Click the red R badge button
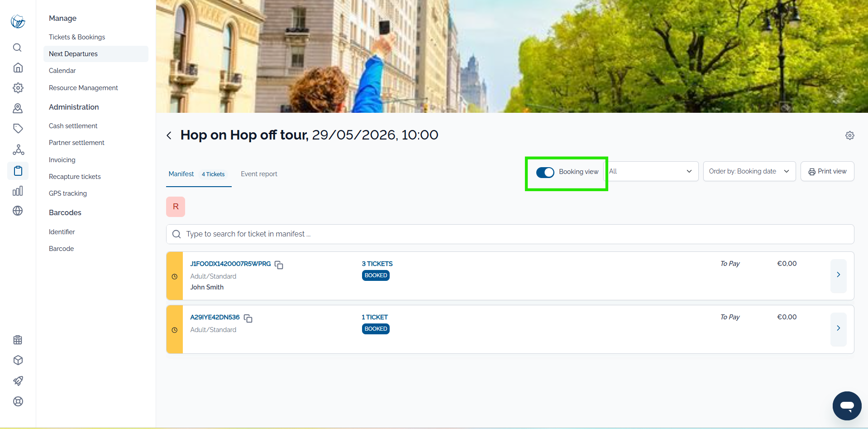 pyautogui.click(x=176, y=207)
